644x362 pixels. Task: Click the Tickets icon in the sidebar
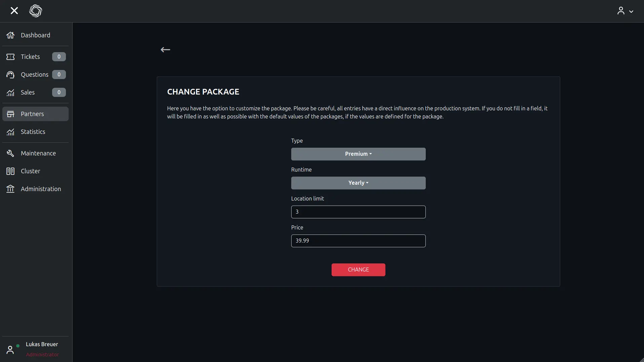point(10,57)
